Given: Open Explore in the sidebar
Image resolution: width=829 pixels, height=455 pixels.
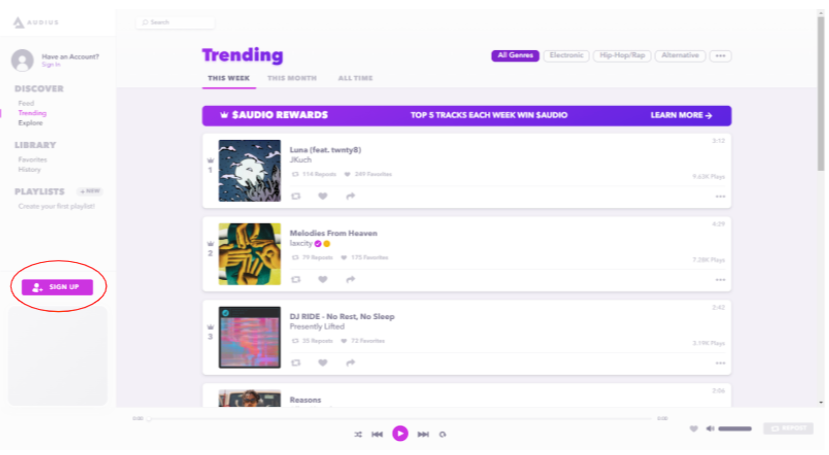Looking at the screenshot, I should pos(30,123).
